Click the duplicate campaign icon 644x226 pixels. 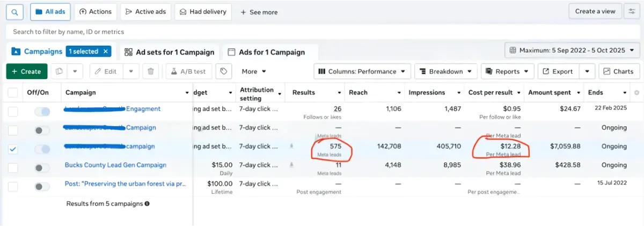(59, 71)
